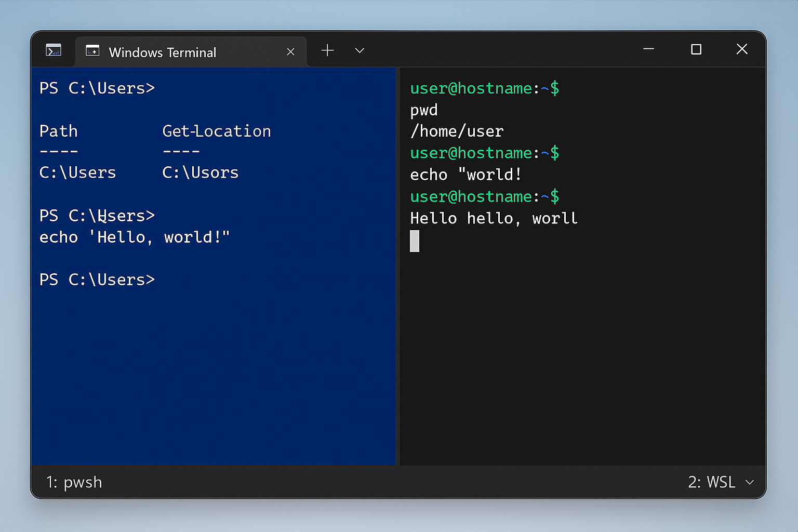Viewport: 798px width, 532px height.
Task: Click the minimize icon in the title bar
Action: (x=648, y=49)
